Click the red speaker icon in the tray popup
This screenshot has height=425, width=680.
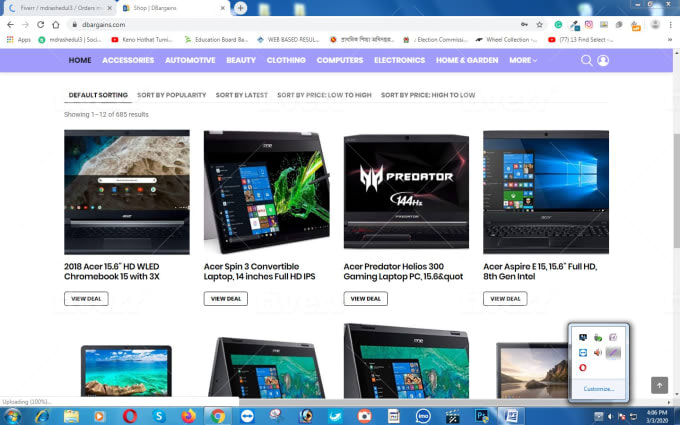pos(598,353)
